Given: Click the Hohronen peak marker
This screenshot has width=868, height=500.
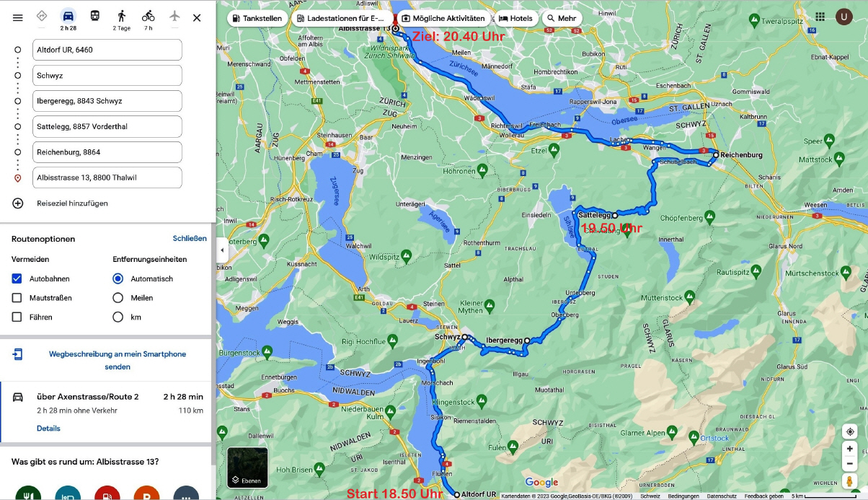Looking at the screenshot, I should [x=483, y=170].
